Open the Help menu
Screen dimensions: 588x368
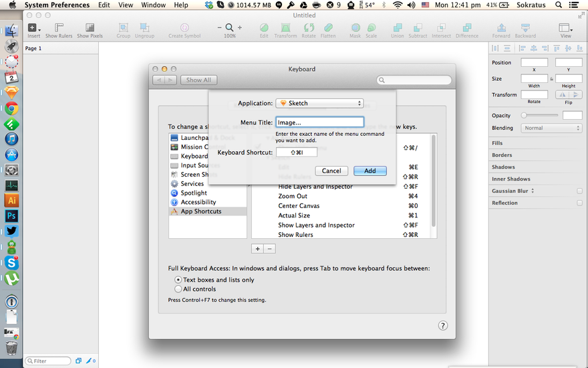181,5
